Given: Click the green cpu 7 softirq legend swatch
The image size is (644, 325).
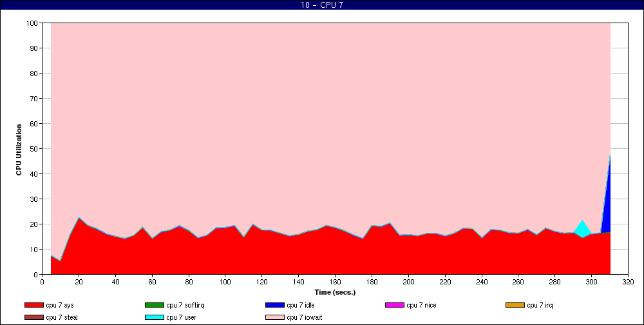Looking at the screenshot, I should pos(155,305).
